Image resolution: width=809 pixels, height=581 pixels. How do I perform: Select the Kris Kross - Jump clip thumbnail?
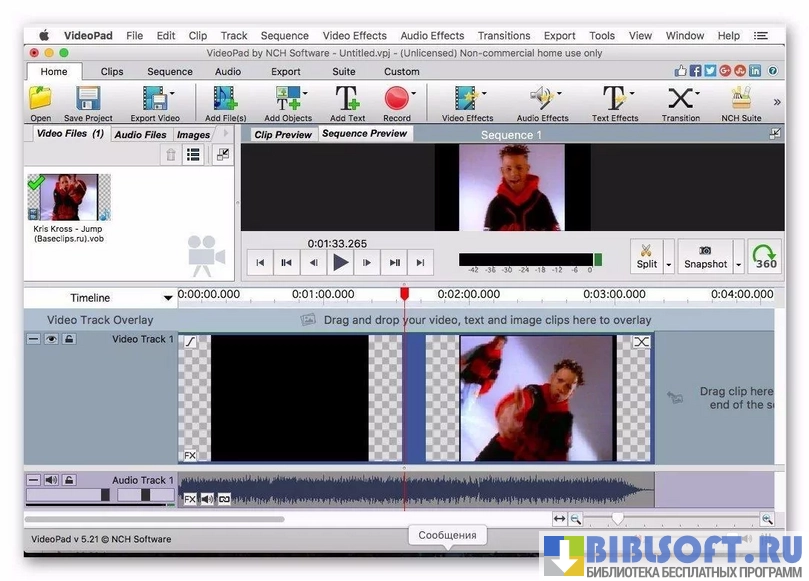click(68, 198)
